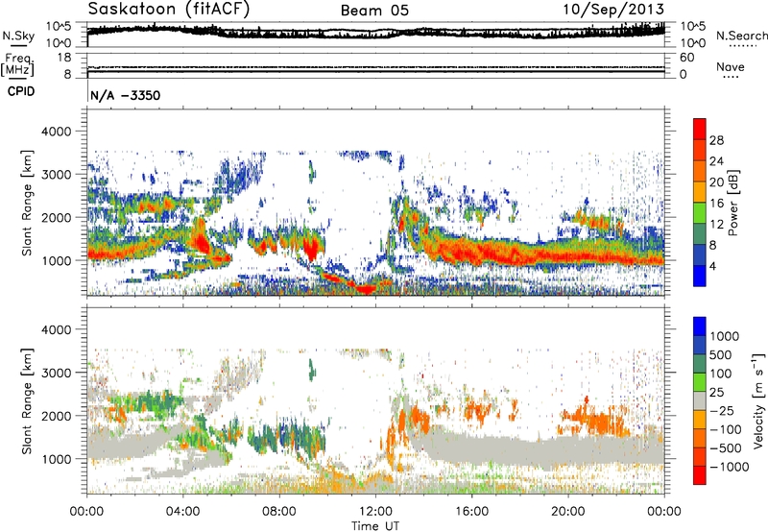Click the dotted line sample under "Nave"
The height and width of the screenshot is (532, 768).
coord(731,78)
